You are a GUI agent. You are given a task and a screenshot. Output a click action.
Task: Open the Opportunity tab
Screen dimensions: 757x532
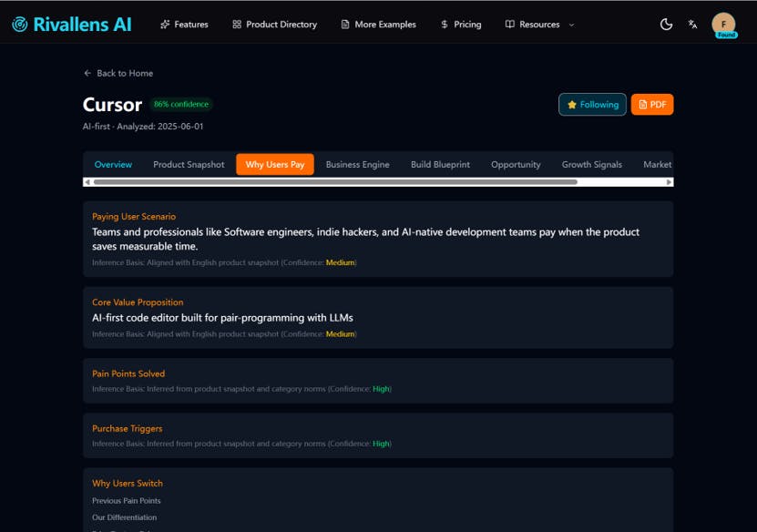click(x=516, y=164)
